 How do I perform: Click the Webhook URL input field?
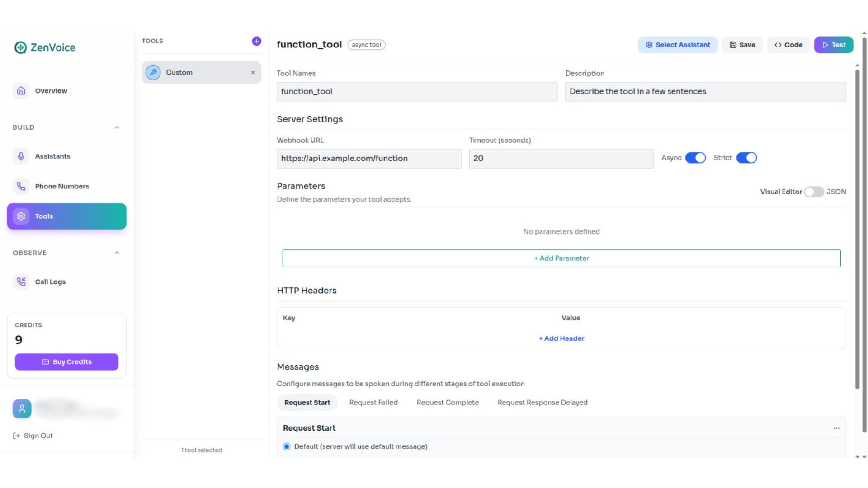pos(369,159)
